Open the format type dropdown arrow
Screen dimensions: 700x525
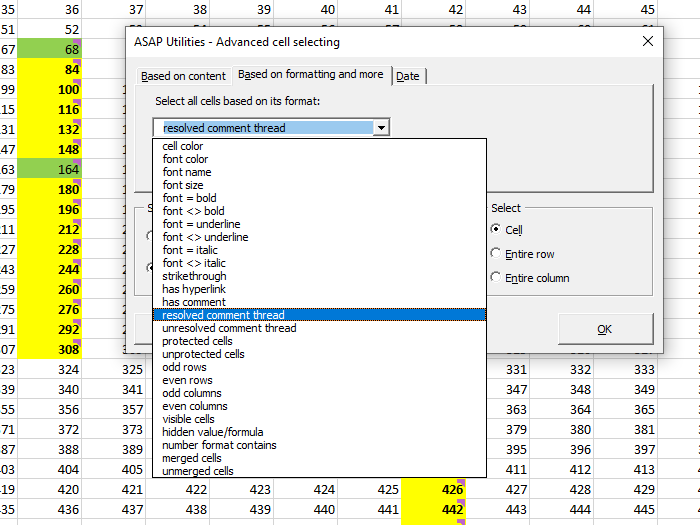click(381, 128)
